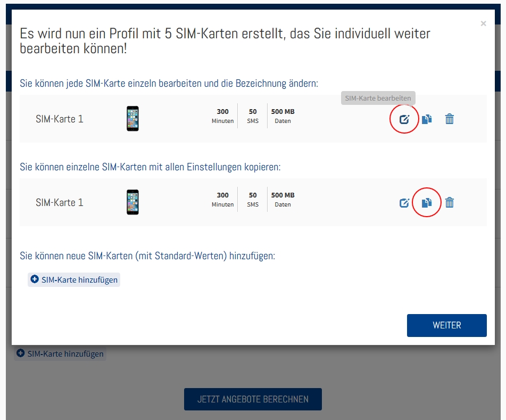Click the SIM-Karte bearbeiten tooltip
Screen dimensions: 506x420
click(378, 98)
